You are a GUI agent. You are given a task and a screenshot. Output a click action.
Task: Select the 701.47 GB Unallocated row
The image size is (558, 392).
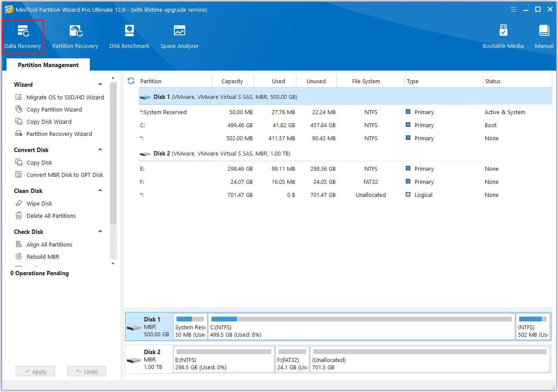(345, 195)
